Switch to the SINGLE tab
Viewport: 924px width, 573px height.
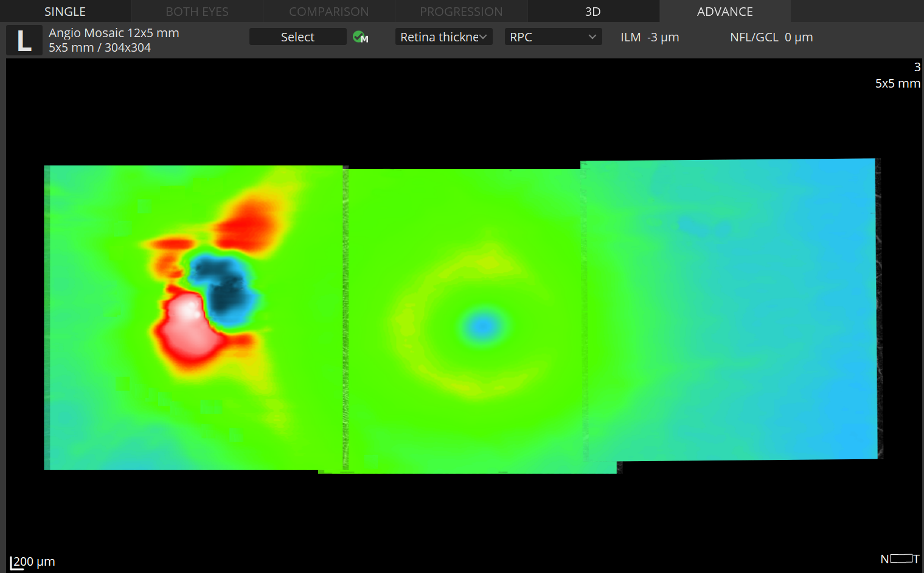tap(65, 12)
